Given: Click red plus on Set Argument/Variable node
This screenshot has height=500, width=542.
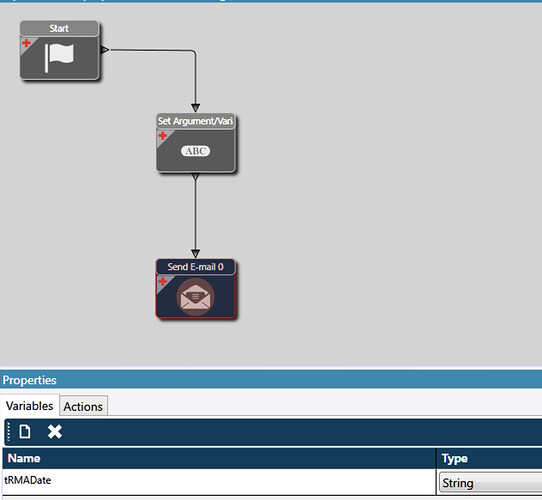Looking at the screenshot, I should [163, 136].
